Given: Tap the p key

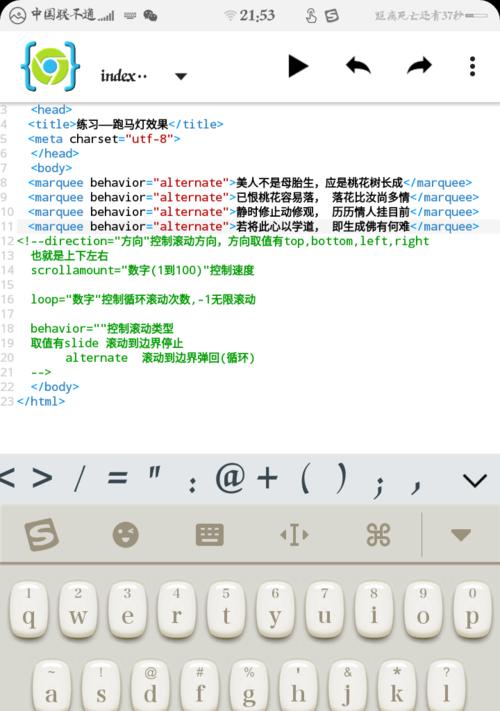Looking at the screenshot, I should point(472,610).
